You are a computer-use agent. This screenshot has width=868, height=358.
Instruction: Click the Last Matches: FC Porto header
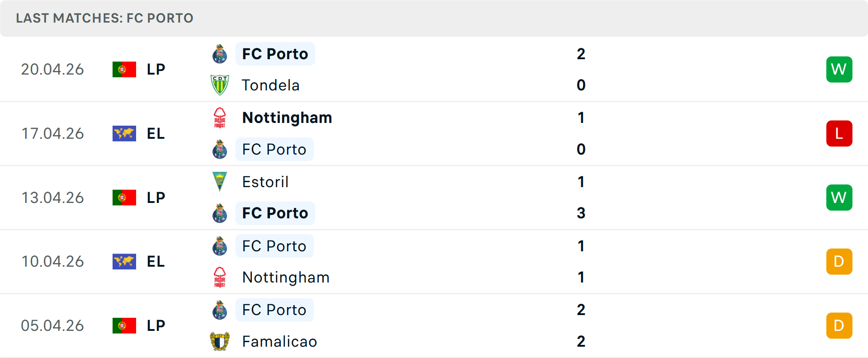[104, 18]
